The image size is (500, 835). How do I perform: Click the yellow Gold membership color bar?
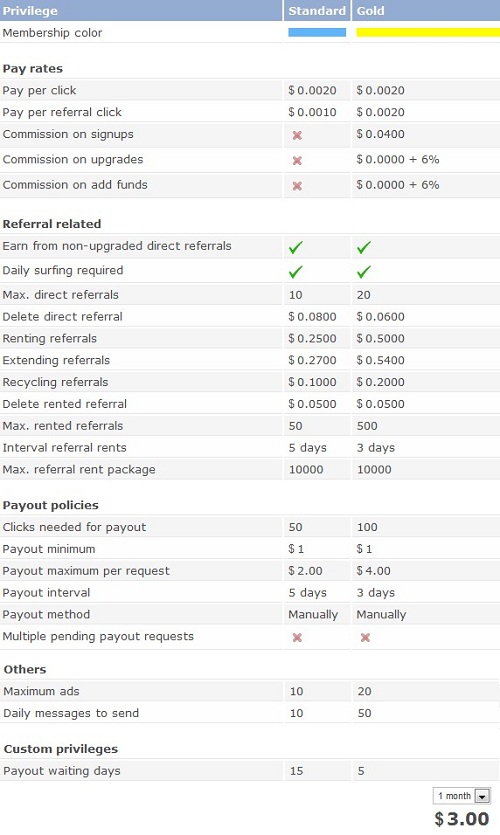(428, 32)
